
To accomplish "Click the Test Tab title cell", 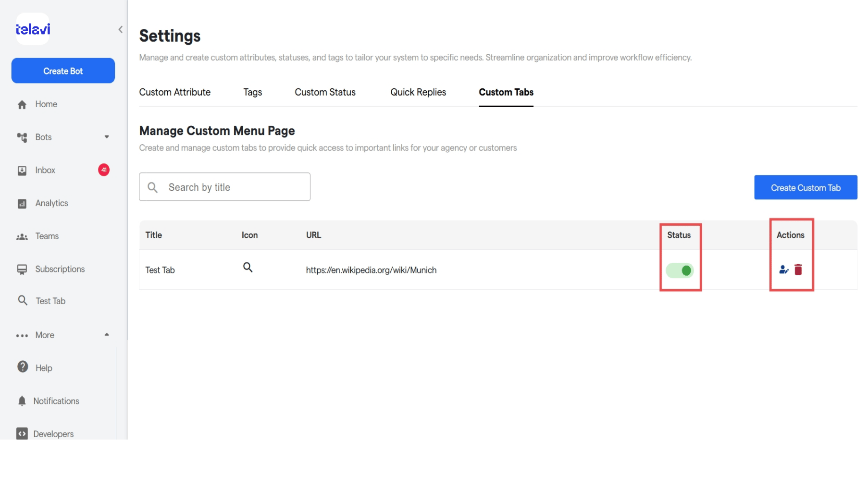I will pyautogui.click(x=160, y=270).
